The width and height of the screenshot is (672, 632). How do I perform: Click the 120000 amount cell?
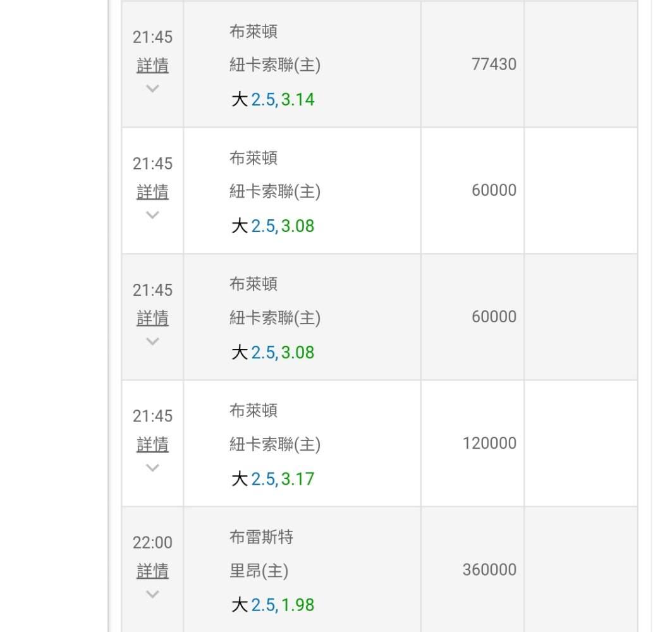coord(489,443)
